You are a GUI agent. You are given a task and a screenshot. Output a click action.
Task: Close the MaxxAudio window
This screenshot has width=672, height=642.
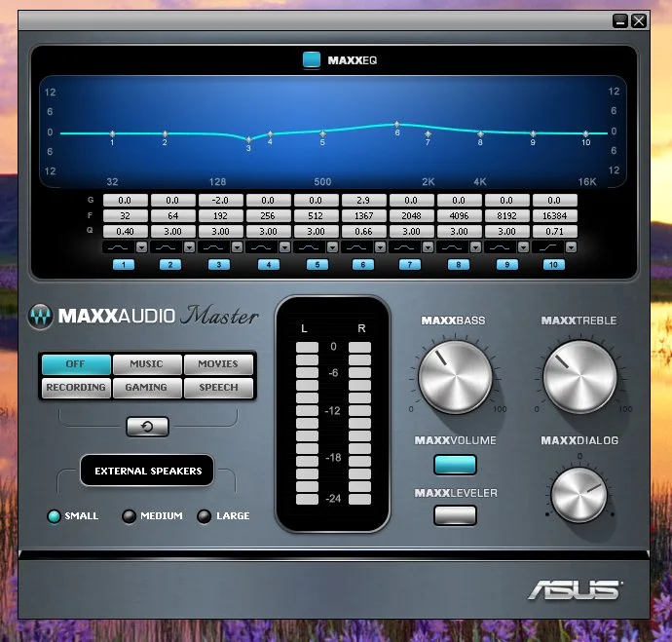click(x=639, y=21)
